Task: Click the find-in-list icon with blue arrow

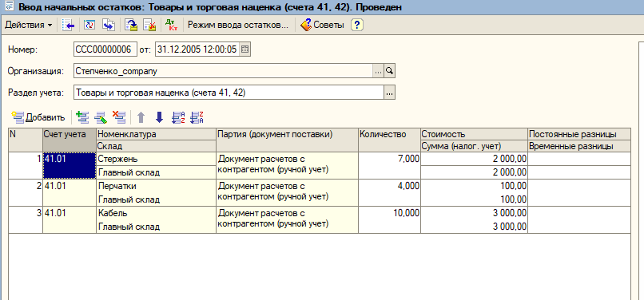Action: pos(68,25)
